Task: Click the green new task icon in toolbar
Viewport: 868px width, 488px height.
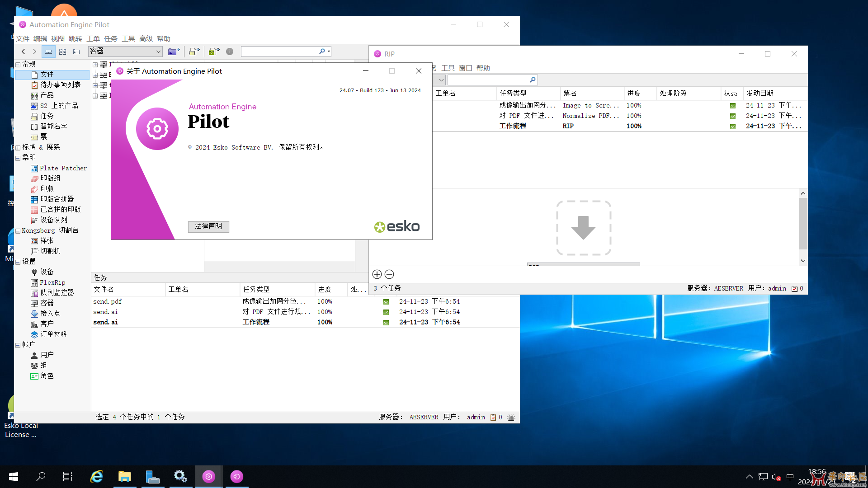Action: (214, 52)
